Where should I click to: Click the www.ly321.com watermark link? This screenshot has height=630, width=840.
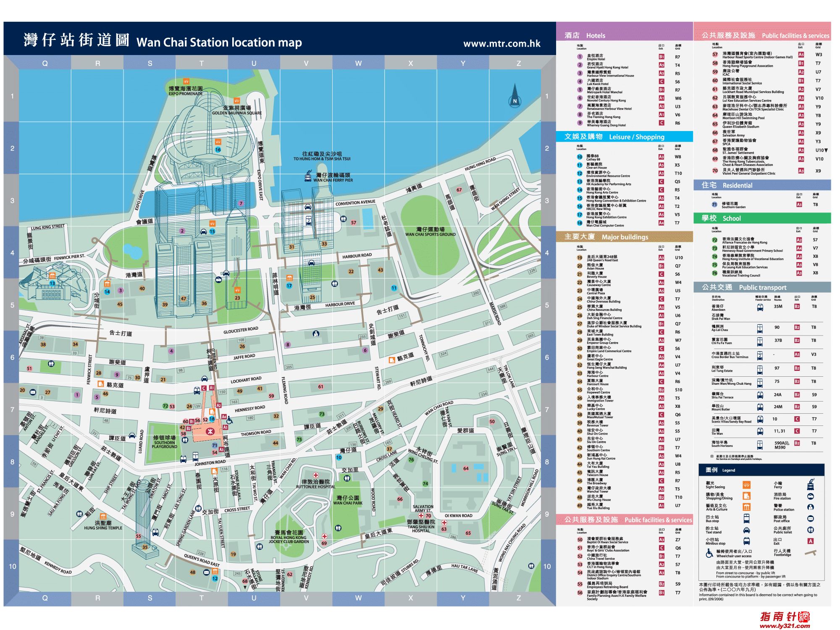[x=785, y=625]
